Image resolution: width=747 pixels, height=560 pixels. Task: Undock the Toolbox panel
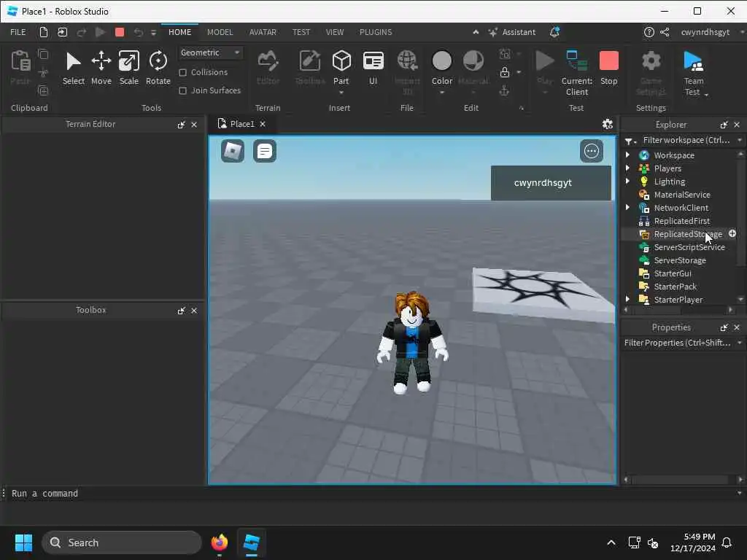pos(181,311)
